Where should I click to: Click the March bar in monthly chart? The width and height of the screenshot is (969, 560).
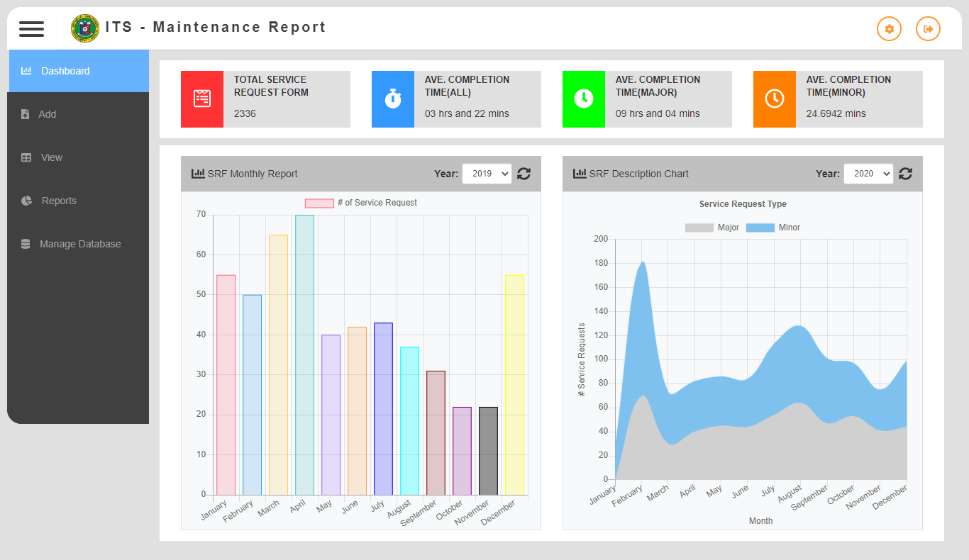(278, 364)
